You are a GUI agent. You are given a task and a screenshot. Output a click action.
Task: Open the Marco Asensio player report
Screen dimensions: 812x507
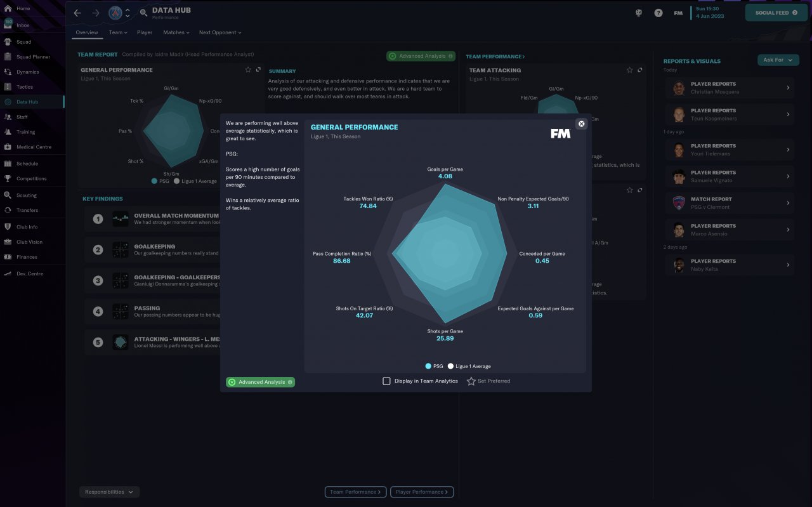point(730,230)
